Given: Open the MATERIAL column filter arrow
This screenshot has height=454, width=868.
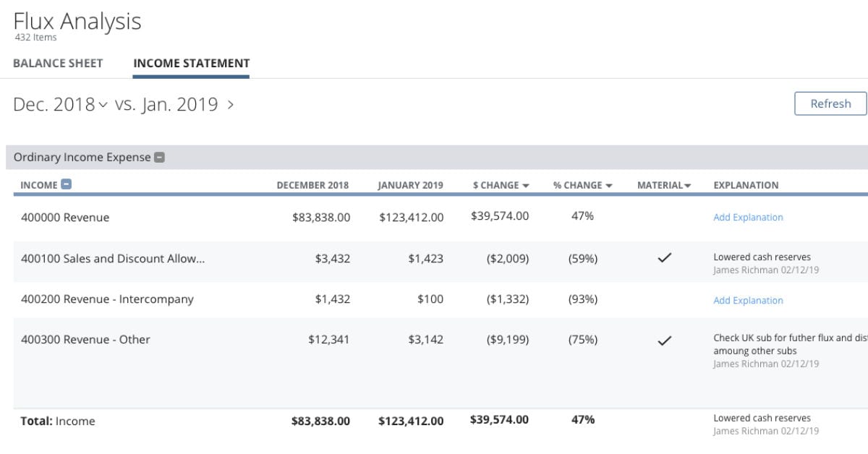Looking at the screenshot, I should point(687,186).
